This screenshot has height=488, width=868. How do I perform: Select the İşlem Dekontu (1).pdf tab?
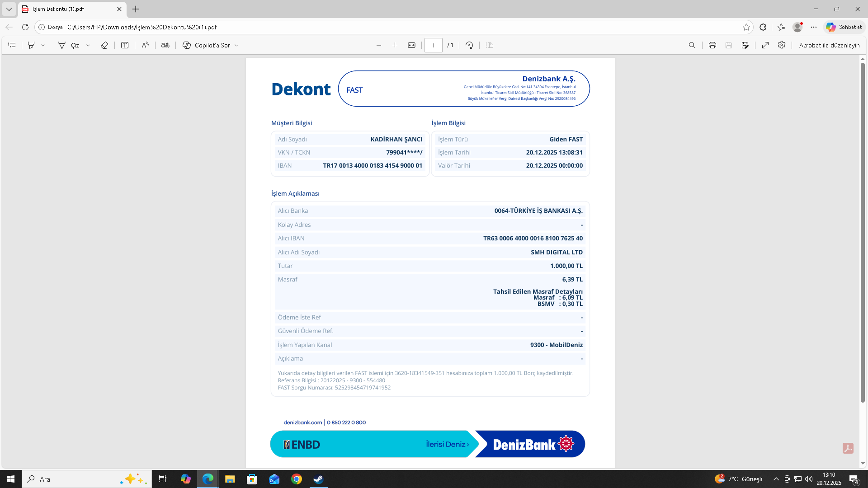pos(72,9)
